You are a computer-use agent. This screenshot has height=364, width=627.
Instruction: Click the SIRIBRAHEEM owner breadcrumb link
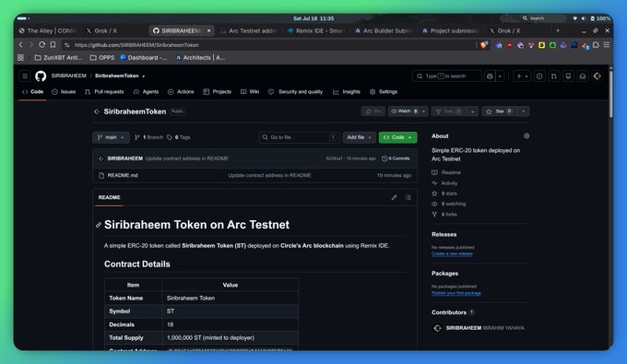(x=69, y=76)
